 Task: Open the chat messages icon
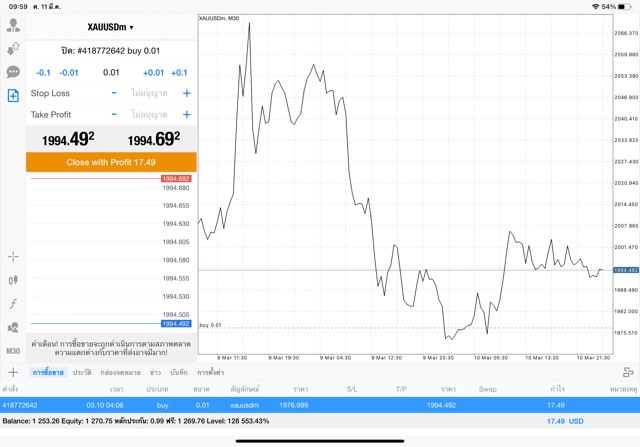13,72
